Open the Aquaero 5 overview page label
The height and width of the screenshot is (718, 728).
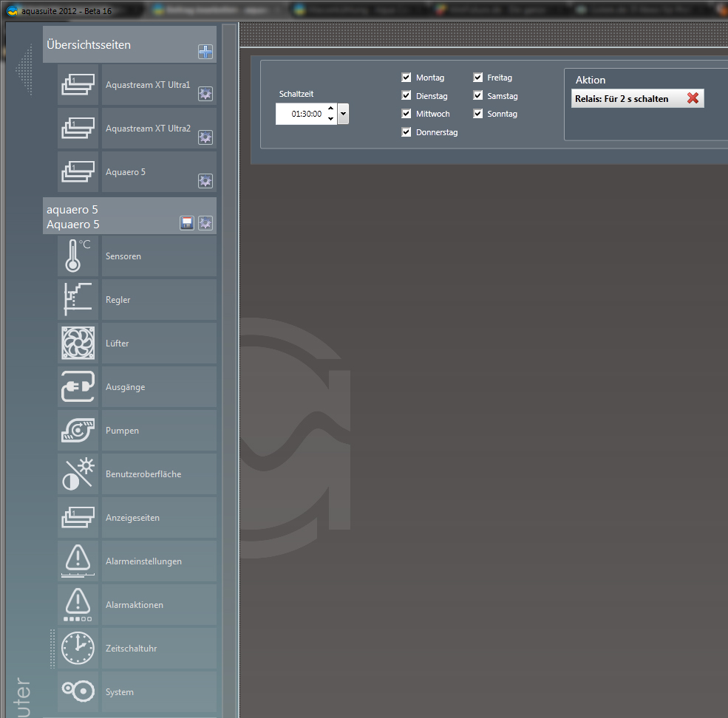point(159,171)
